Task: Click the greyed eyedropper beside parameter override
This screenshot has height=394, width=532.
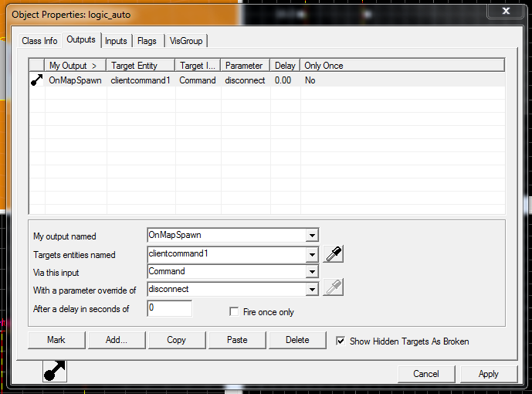Action: tap(334, 288)
